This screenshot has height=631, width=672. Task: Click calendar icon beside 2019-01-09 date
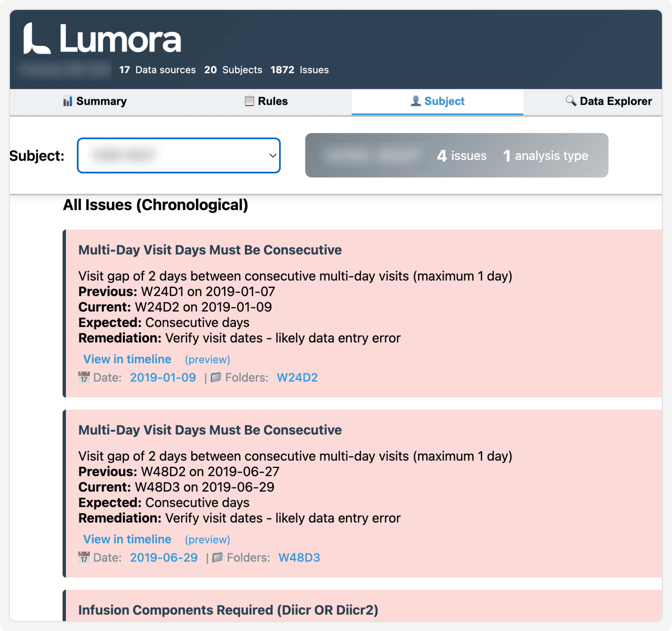click(x=84, y=377)
